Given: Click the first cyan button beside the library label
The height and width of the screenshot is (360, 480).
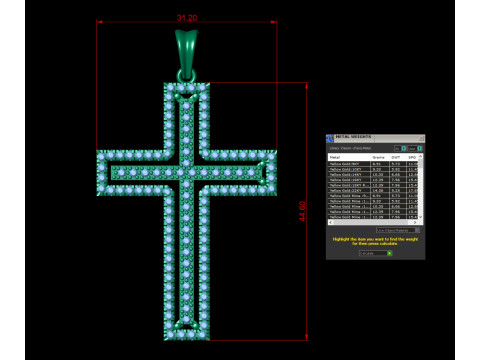Looking at the screenshot, I should pyautogui.click(x=404, y=148).
